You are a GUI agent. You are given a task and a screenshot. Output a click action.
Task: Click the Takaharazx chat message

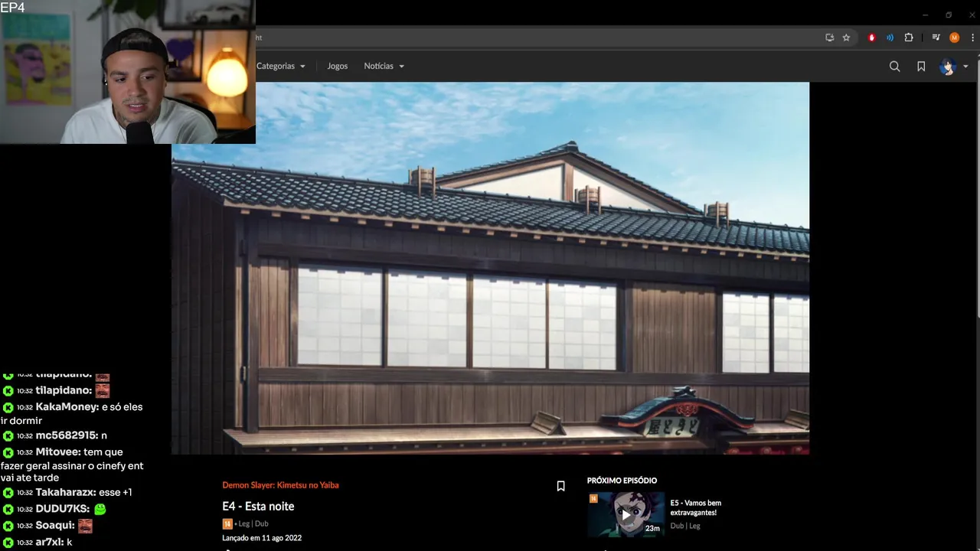click(67, 493)
